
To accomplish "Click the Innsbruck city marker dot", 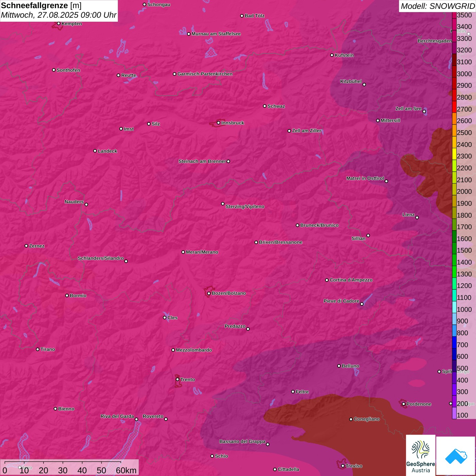I will (x=218, y=123).
